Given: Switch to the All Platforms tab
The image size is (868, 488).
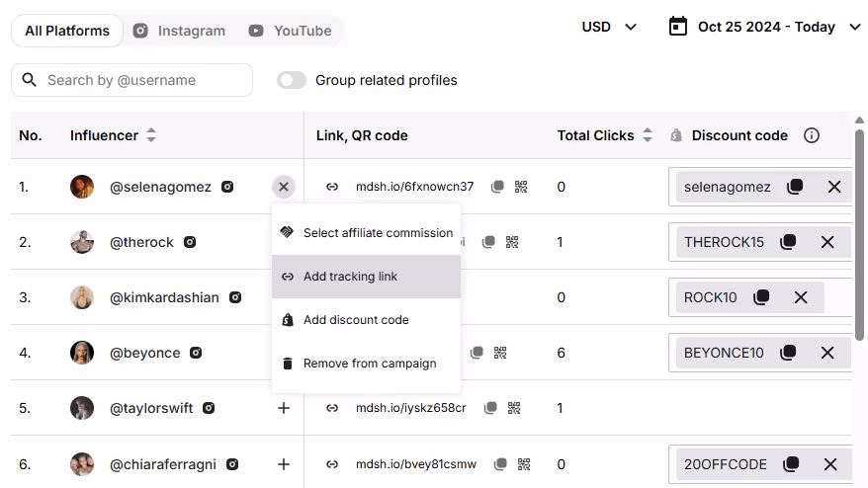Looking at the screenshot, I should 67,31.
